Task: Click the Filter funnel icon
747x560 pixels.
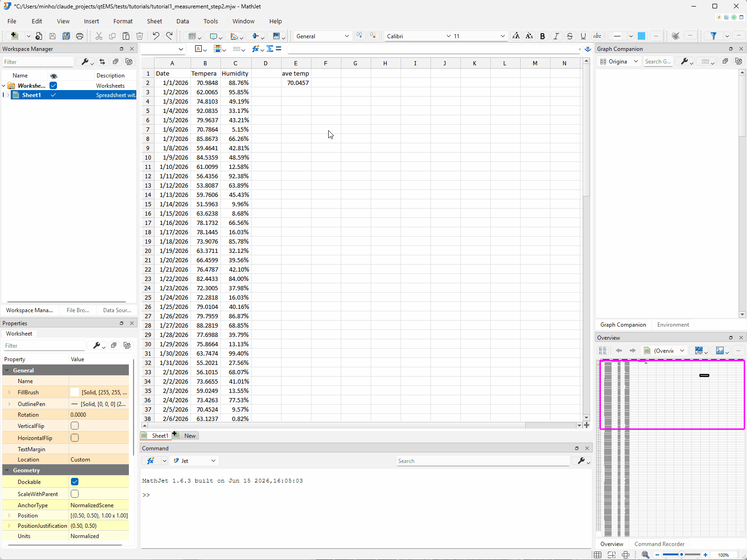Action: tap(713, 36)
